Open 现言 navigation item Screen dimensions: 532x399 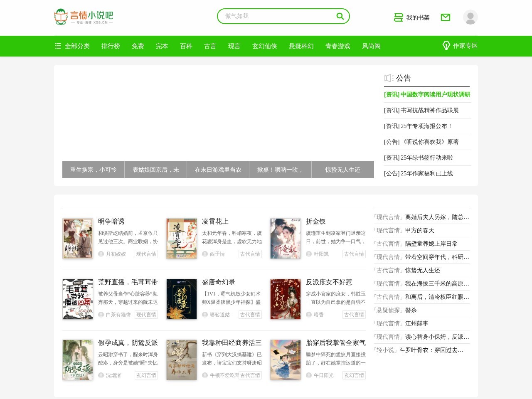tap(234, 46)
